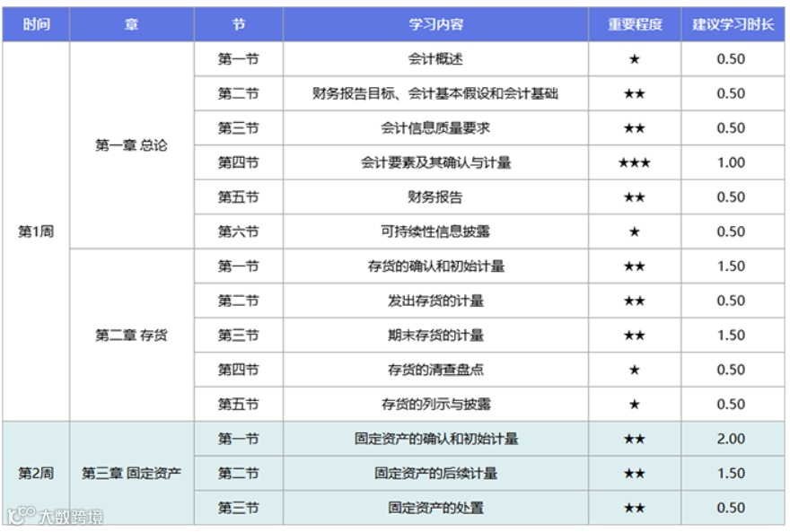Click the 1.50 duration for 存货的确认和初始计量
The width and height of the screenshot is (790, 532).
(x=731, y=266)
